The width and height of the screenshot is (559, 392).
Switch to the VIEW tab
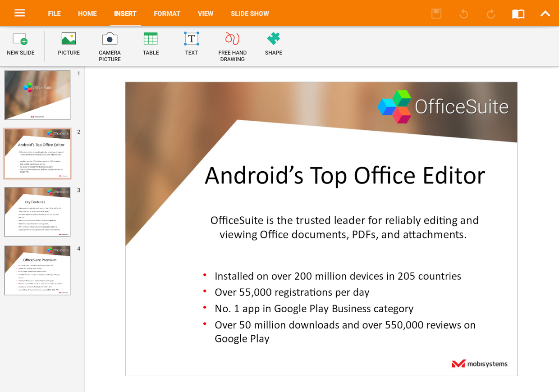point(206,14)
